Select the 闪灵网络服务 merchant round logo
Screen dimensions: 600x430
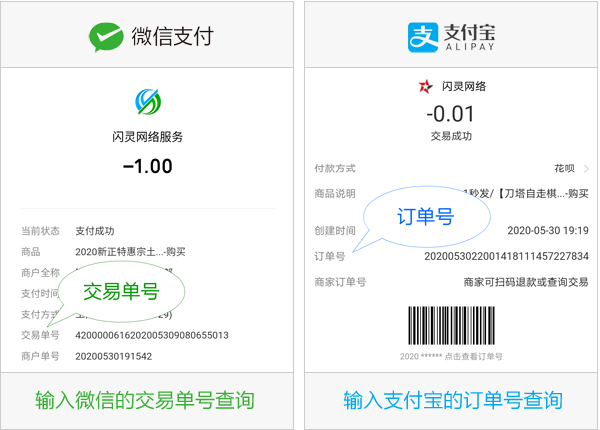(148, 102)
